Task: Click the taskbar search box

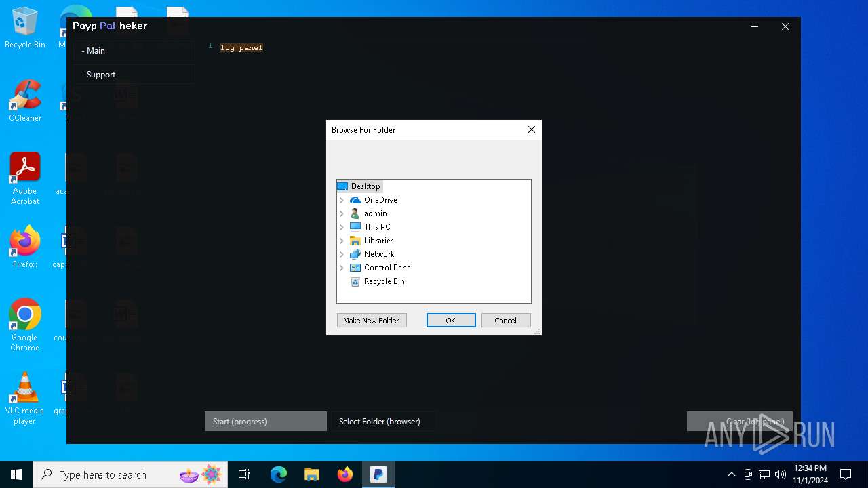Action: pos(131,474)
